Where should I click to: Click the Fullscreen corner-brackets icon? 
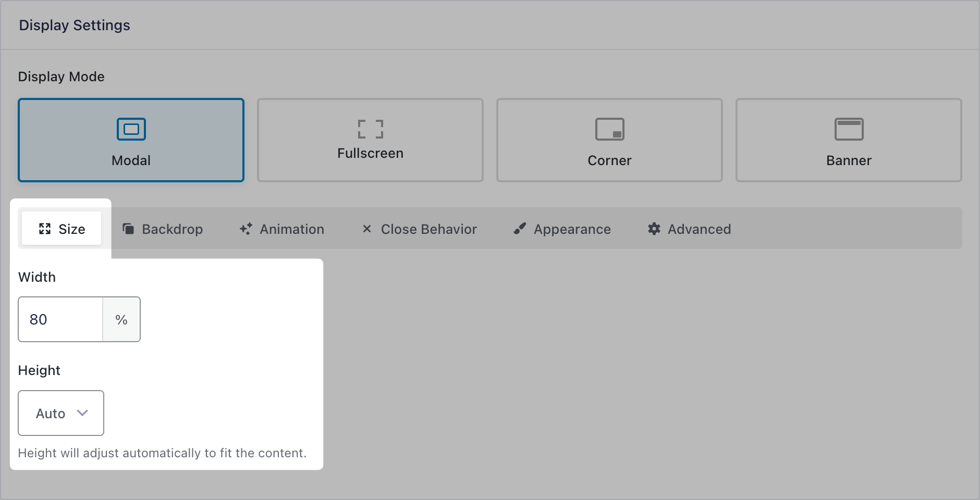pos(370,129)
